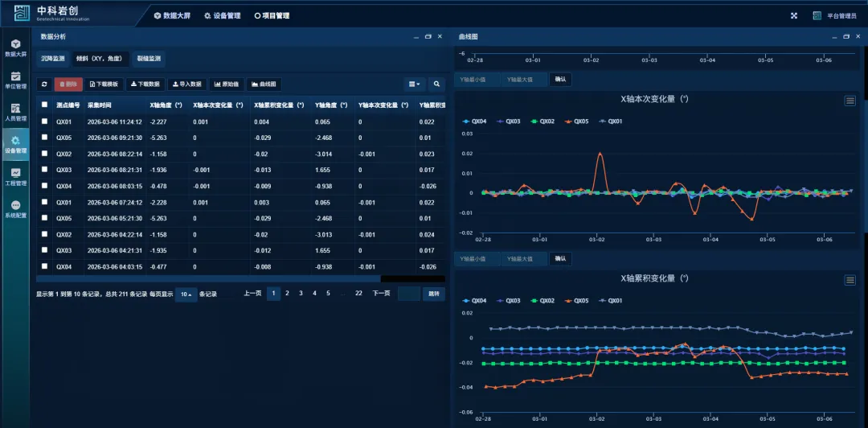This screenshot has height=428, width=868.
Task: Click the search magnifier icon above the table
Action: pyautogui.click(x=436, y=84)
